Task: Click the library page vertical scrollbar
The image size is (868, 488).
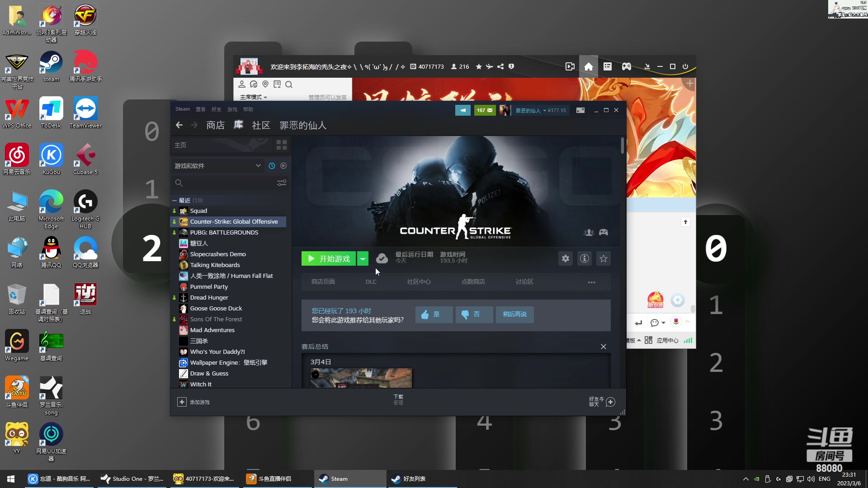Action: click(623, 145)
